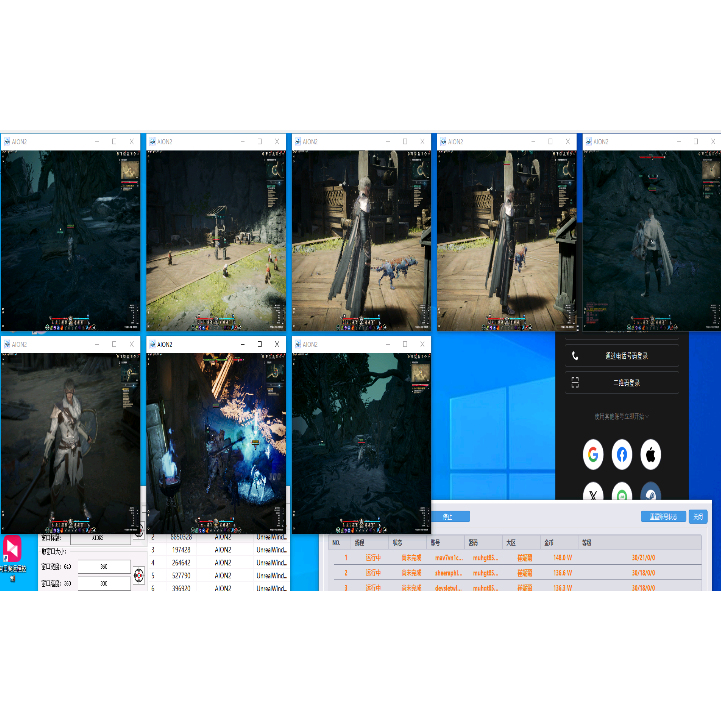Focus the cloaked character with small pet window
Viewport: 721px width, 721px height.
[x=507, y=240]
